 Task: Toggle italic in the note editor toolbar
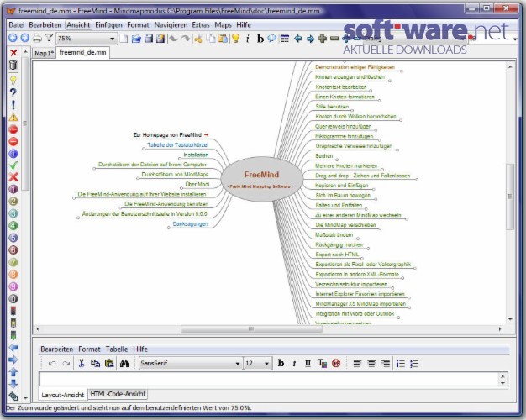pos(295,364)
